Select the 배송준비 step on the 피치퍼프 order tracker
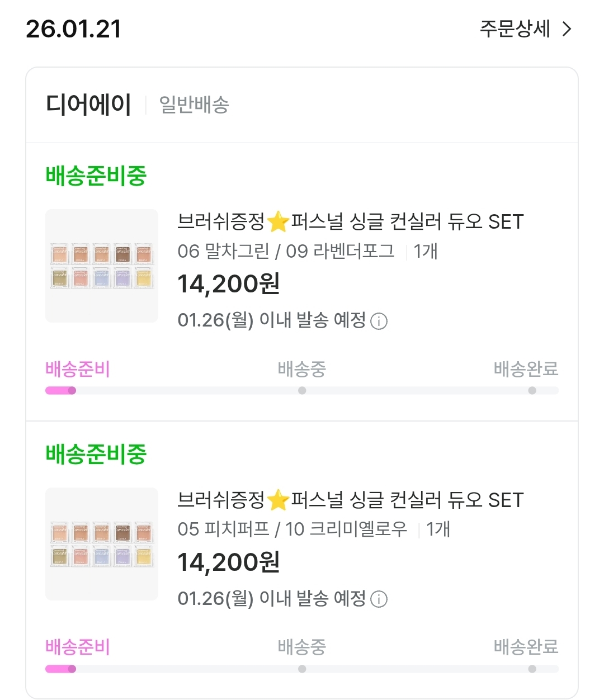The image size is (604, 700). coord(78,647)
